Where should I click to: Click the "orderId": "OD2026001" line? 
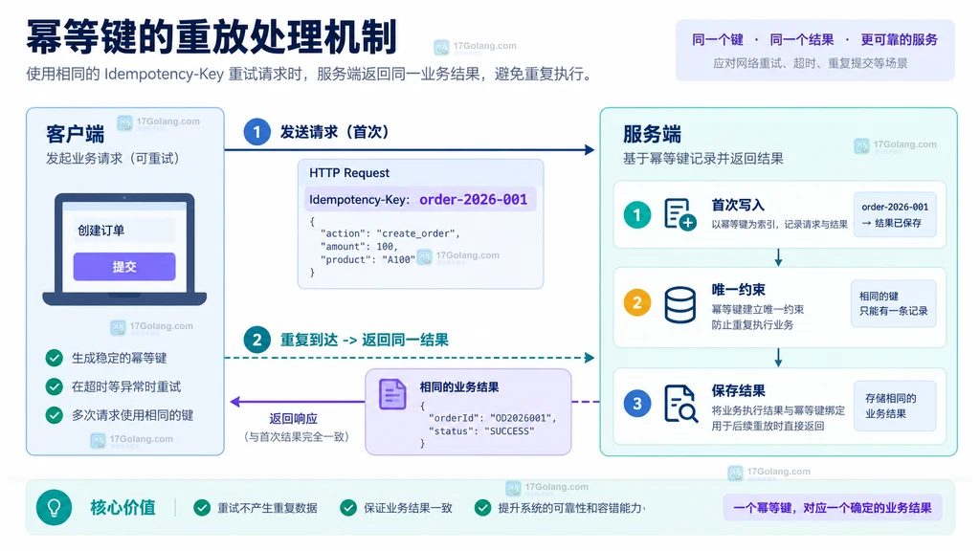click(492, 418)
